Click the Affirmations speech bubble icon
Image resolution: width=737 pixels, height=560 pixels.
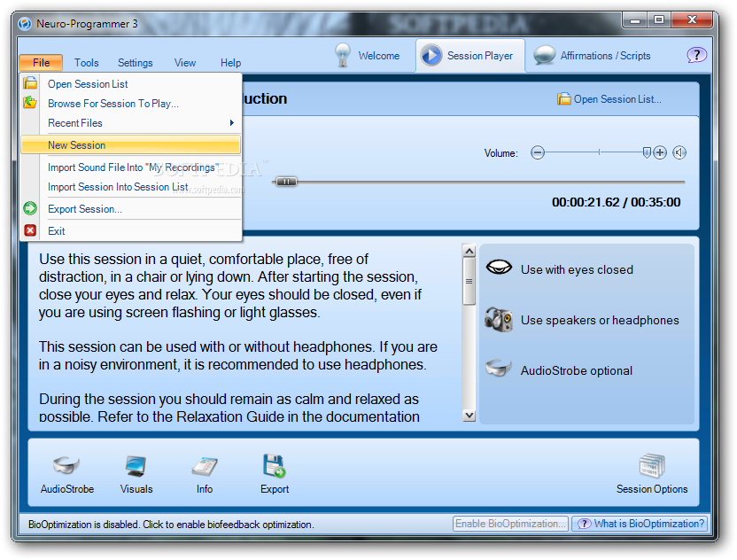click(544, 55)
